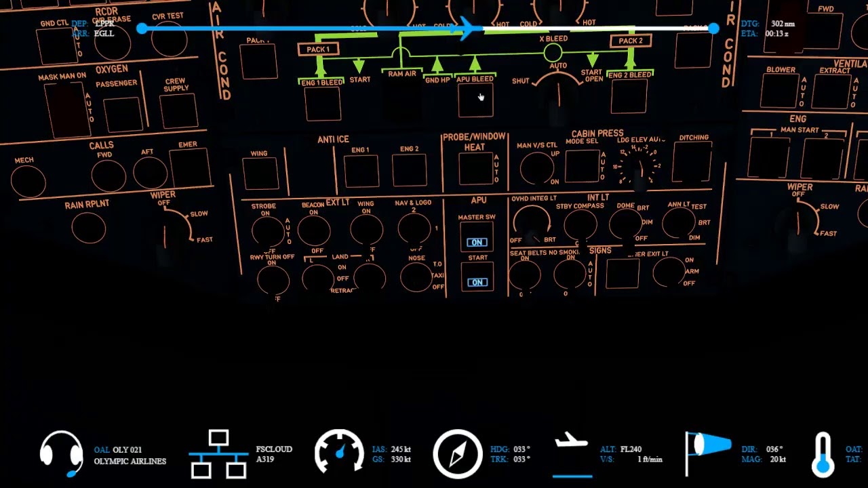Click the arrival dot on the progress line
Image resolution: width=868 pixels, height=488 pixels.
point(713,28)
